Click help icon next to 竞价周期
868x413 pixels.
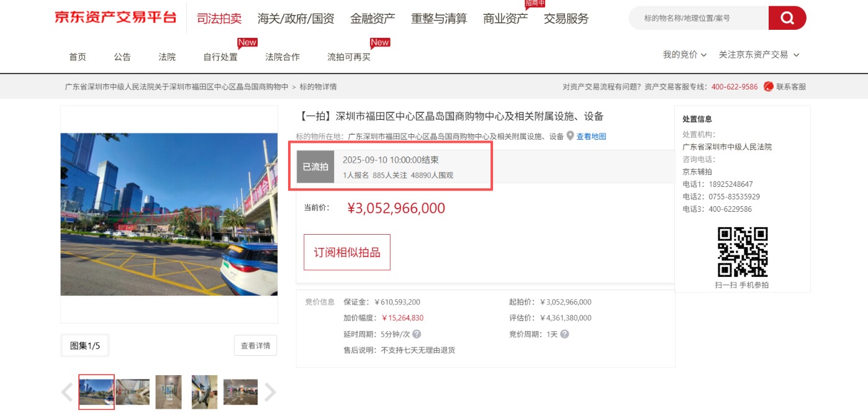click(564, 334)
